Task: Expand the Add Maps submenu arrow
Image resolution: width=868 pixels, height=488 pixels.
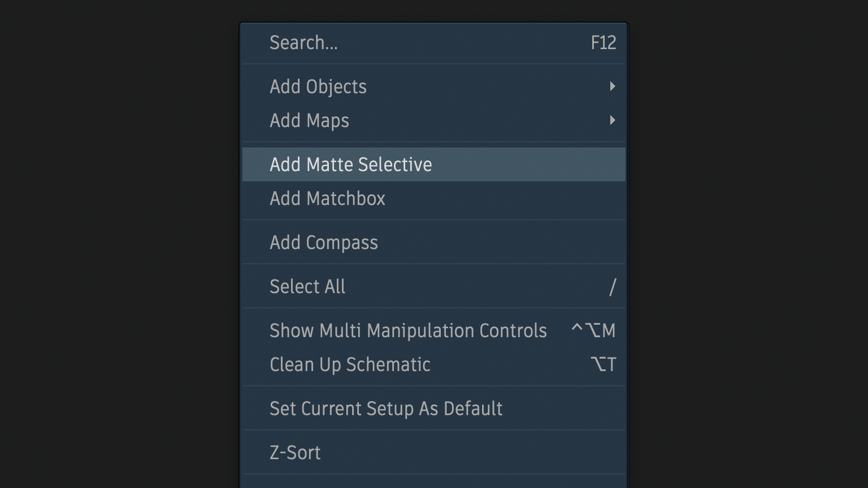Action: pos(612,120)
